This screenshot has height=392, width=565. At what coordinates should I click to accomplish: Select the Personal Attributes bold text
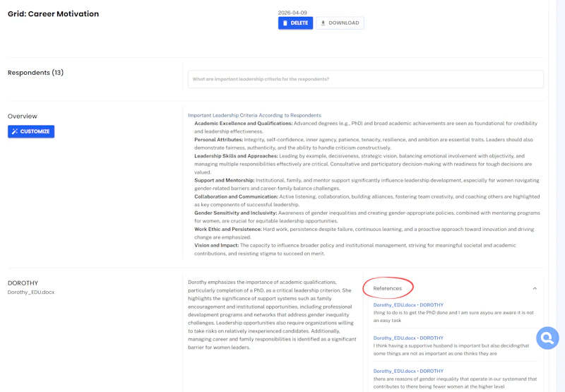tap(218, 140)
